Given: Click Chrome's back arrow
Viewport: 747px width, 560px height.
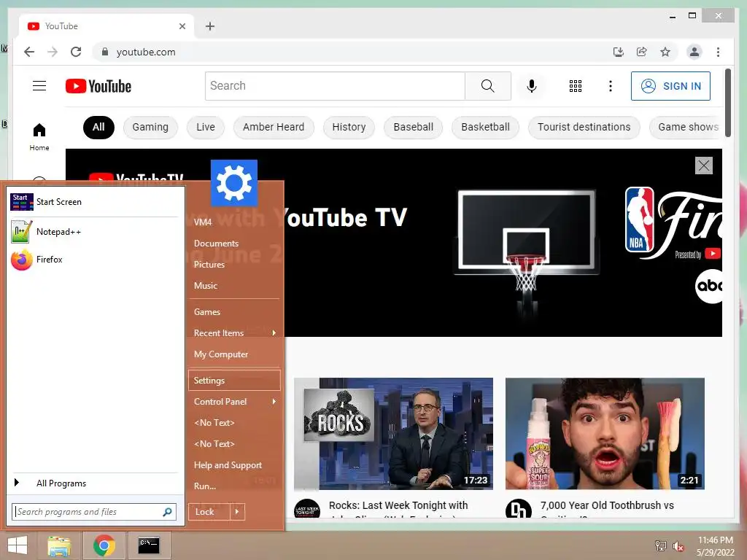Looking at the screenshot, I should pyautogui.click(x=29, y=52).
